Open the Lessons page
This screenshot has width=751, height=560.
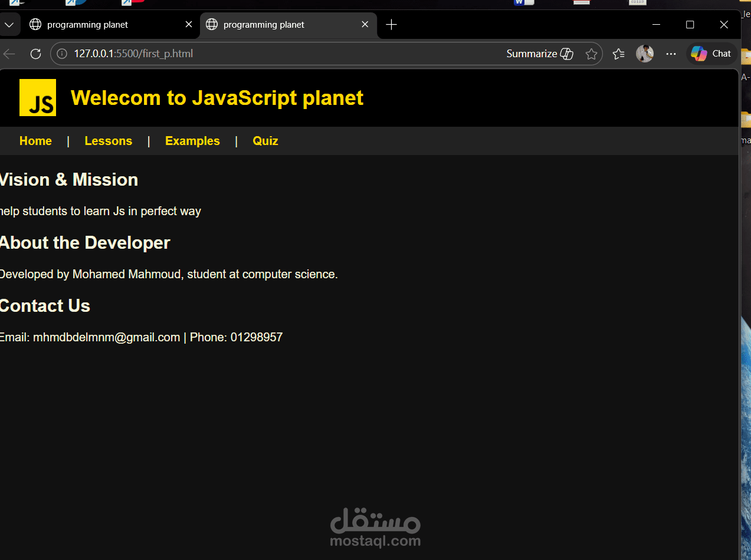[x=108, y=140]
